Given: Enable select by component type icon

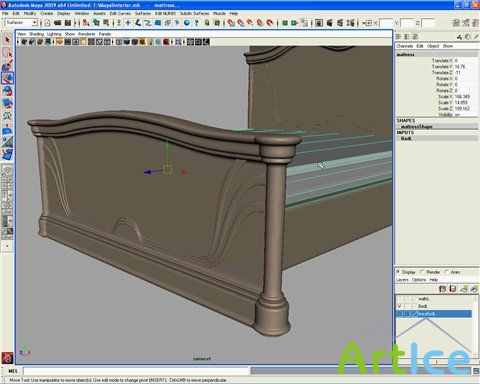Looking at the screenshot, I should 106,23.
